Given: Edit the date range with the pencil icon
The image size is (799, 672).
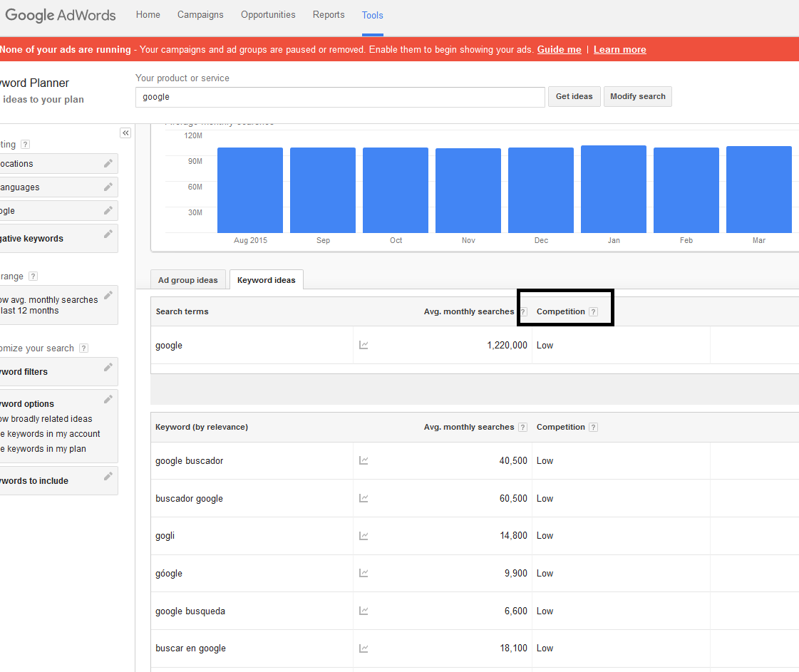Looking at the screenshot, I should (x=108, y=295).
